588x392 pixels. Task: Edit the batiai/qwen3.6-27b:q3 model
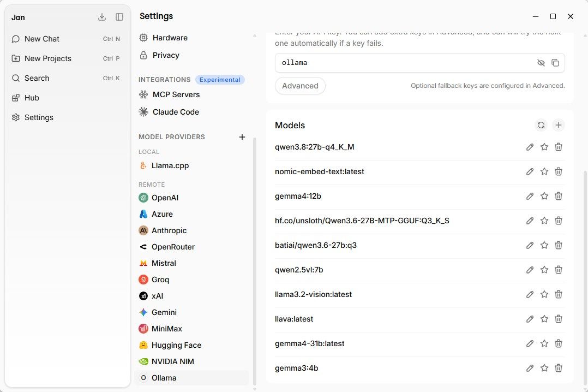530,245
